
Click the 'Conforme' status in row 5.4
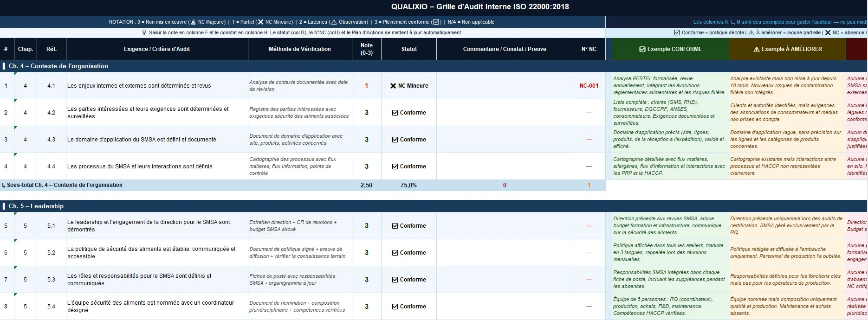click(409, 307)
